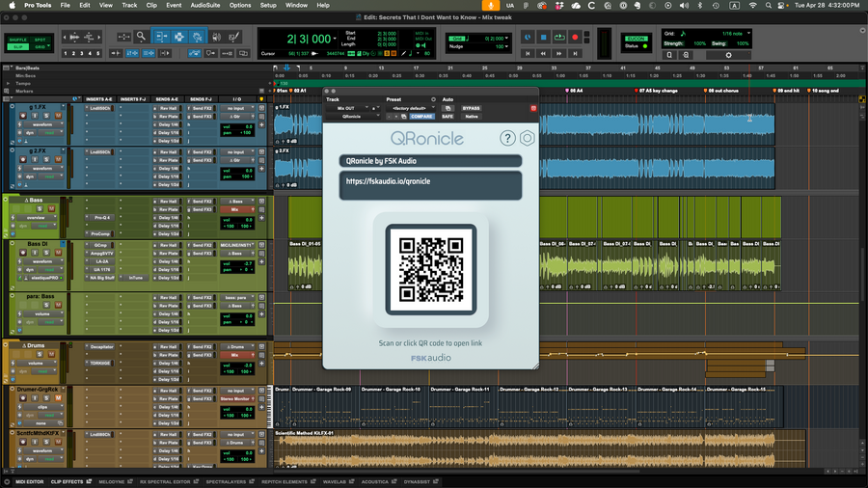Open g 1.FX input selector no input
The image size is (868, 488).
(237, 108)
